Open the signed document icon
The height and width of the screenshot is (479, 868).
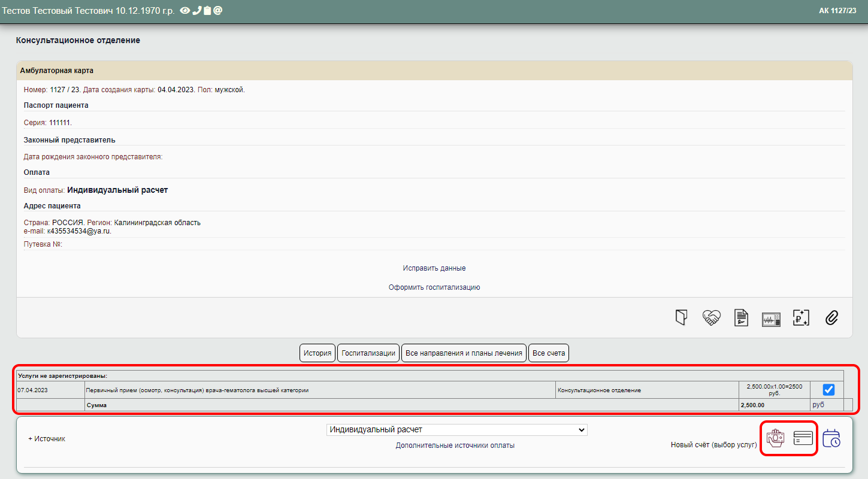(x=741, y=317)
